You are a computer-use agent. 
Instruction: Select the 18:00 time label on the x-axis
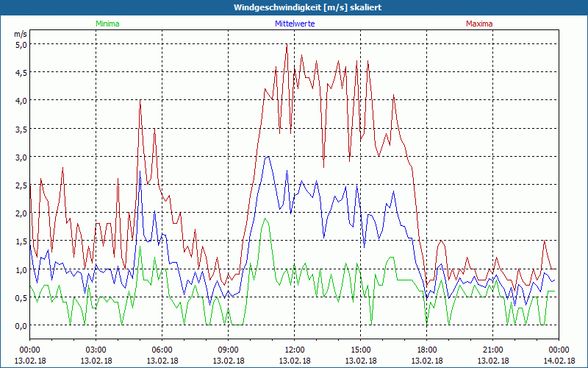426,350
